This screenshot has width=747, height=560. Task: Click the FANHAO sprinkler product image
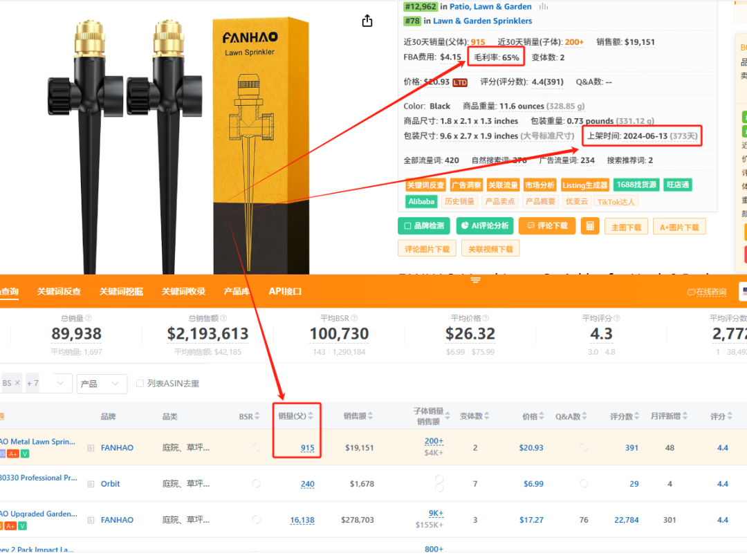pyautogui.click(x=178, y=146)
